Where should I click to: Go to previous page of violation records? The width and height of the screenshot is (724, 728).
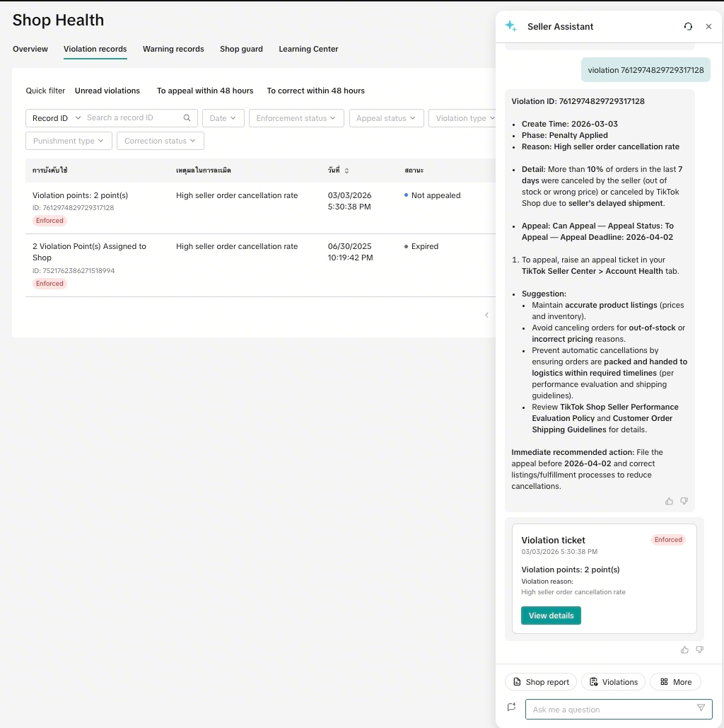tap(486, 316)
